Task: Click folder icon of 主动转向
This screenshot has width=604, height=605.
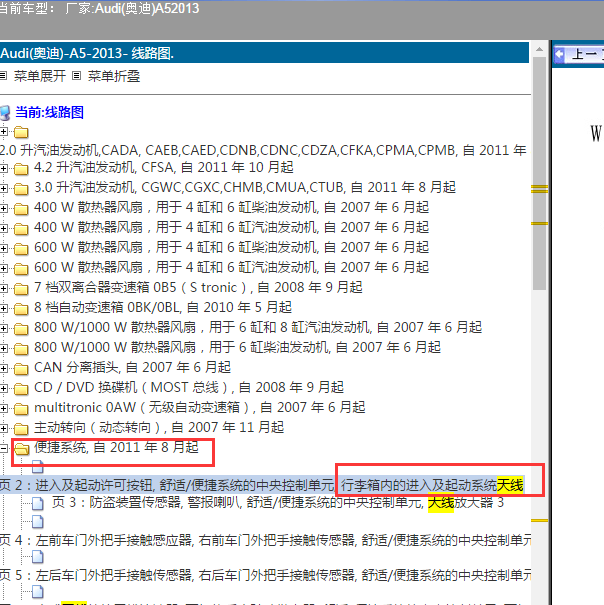Action: [x=21, y=429]
